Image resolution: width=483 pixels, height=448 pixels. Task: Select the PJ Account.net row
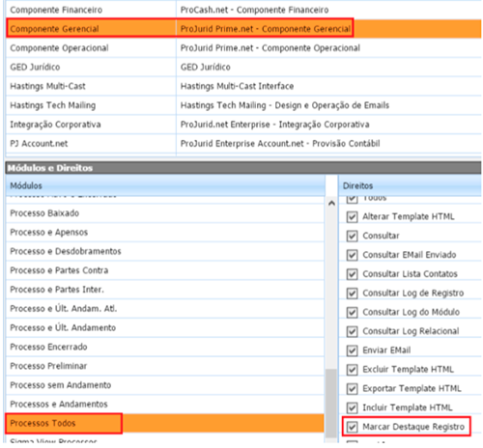[x=243, y=143]
